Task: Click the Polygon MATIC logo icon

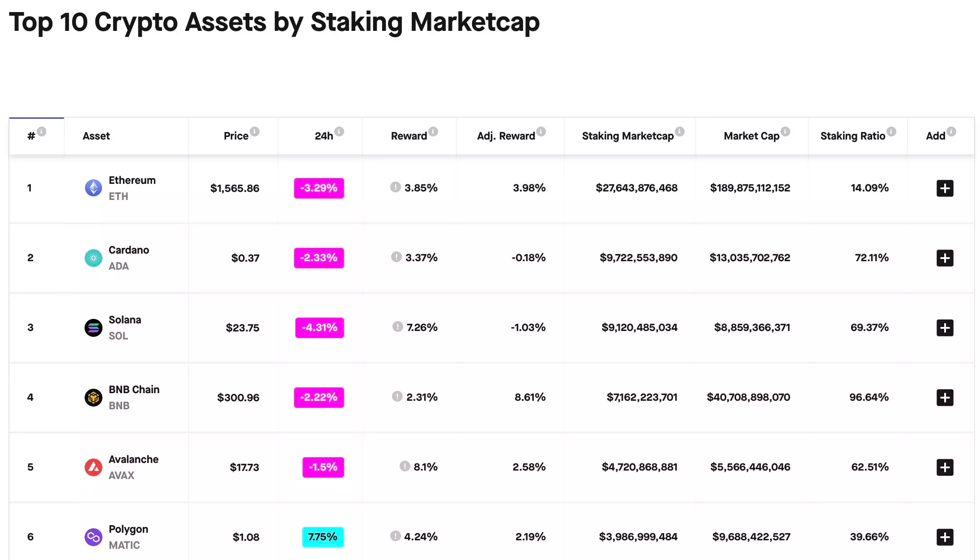Action: (93, 537)
